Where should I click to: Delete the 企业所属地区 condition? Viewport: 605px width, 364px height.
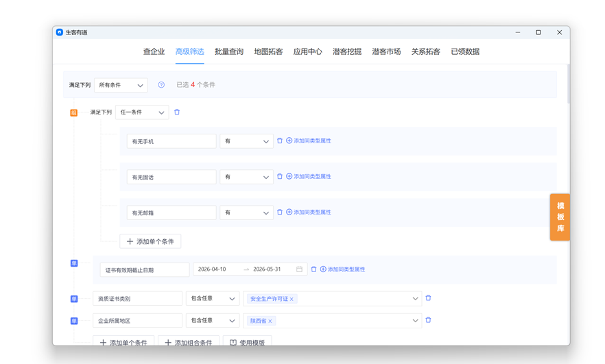428,320
